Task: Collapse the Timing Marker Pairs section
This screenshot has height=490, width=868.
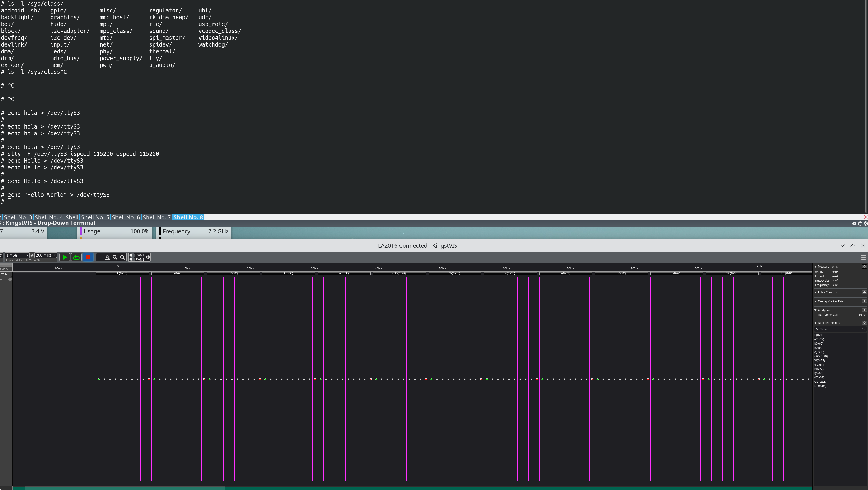Action: [x=815, y=301]
